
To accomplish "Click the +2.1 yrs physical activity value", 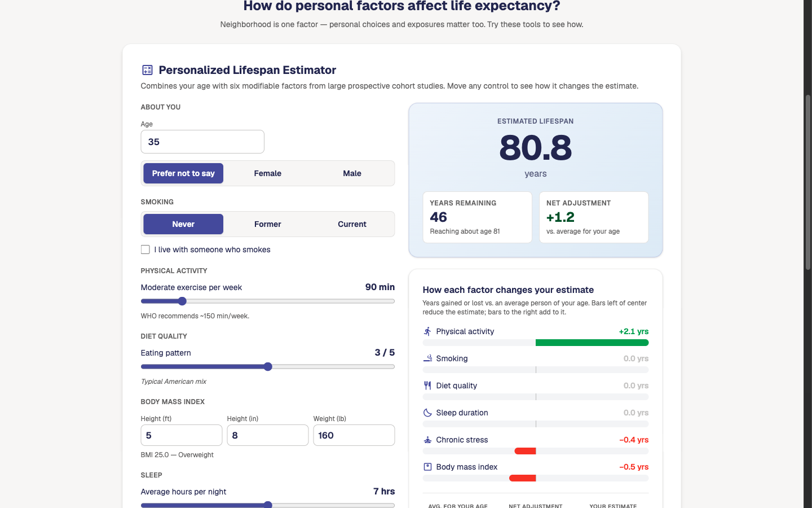I will (634, 331).
